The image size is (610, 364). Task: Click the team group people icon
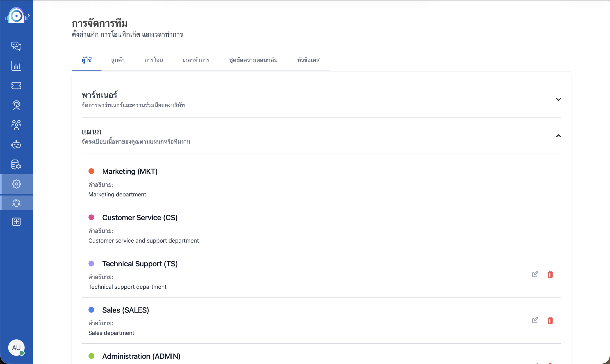[16, 125]
